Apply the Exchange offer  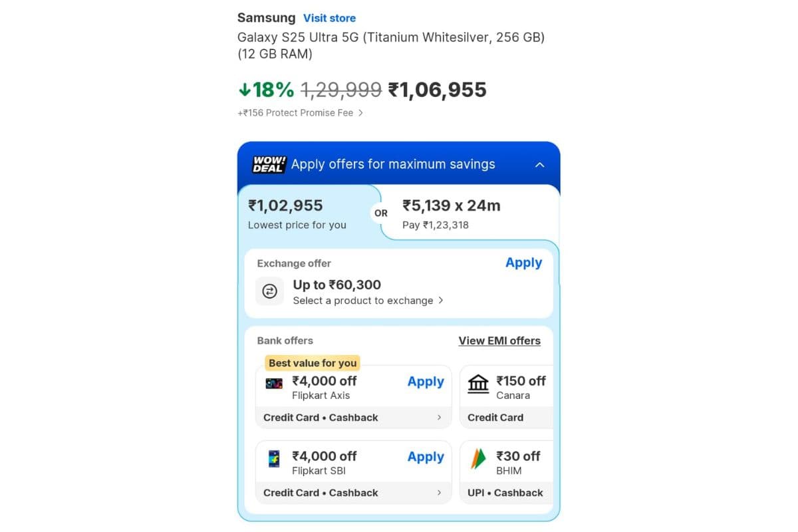click(x=523, y=263)
